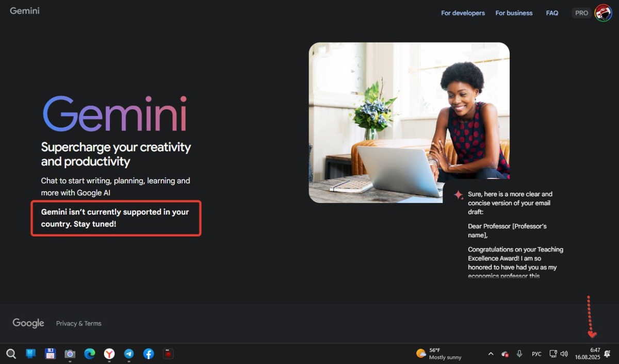619x364 pixels.
Task: Click the Google logo in the footer
Action: tap(28, 323)
